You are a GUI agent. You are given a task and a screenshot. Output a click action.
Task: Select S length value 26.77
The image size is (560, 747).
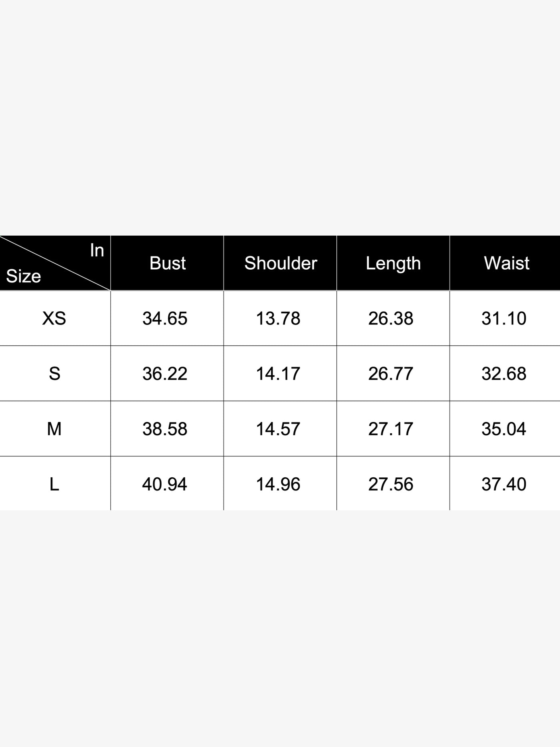pyautogui.click(x=391, y=373)
